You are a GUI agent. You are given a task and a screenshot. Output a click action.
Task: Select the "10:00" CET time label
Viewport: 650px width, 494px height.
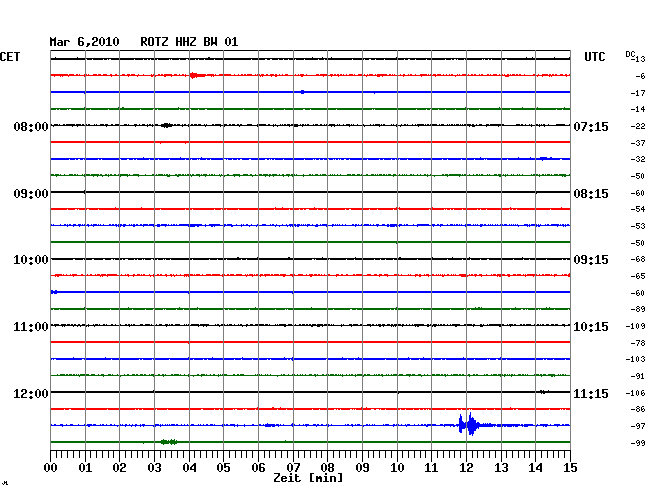click(x=31, y=260)
